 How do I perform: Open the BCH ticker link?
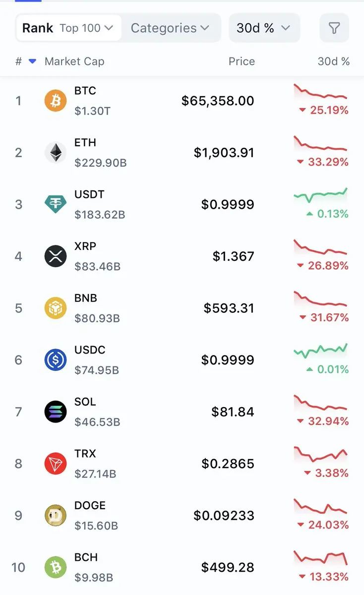(x=86, y=557)
